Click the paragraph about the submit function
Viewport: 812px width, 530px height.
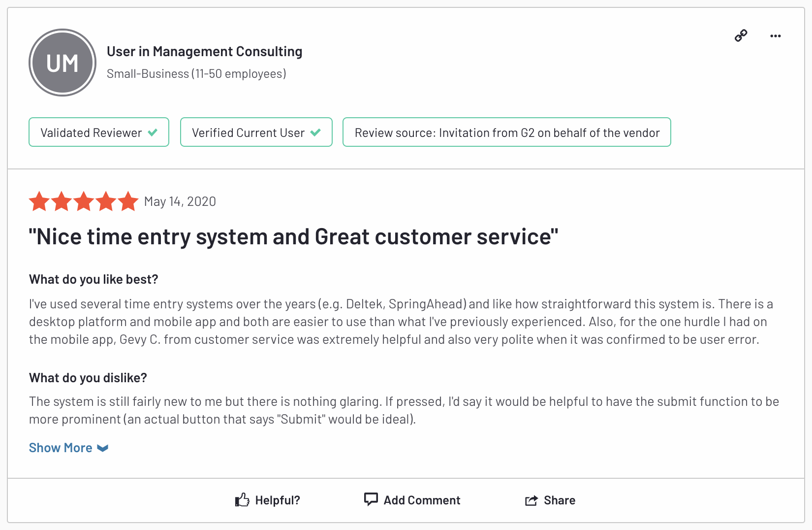point(404,410)
